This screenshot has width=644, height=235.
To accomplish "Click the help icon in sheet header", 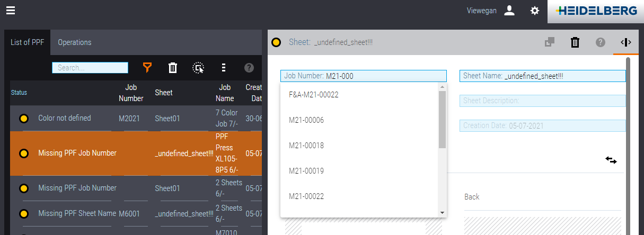I will [x=600, y=42].
